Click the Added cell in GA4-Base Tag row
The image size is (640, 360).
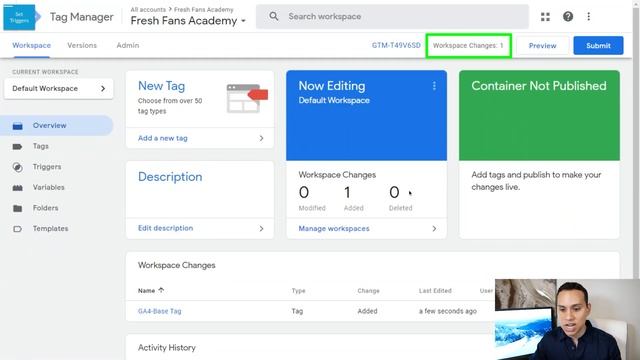click(x=367, y=311)
